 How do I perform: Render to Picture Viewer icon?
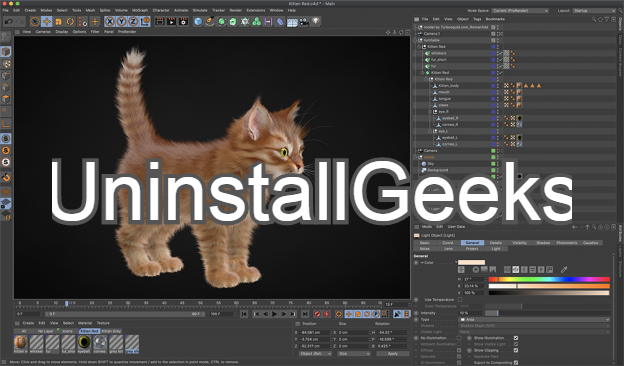click(171, 21)
